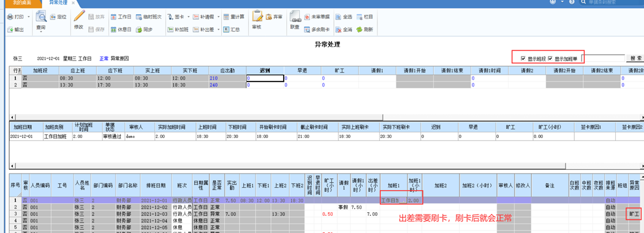Click the 补请假 leave supplement icon
Viewport: 644px width, 233px height.
point(196,17)
